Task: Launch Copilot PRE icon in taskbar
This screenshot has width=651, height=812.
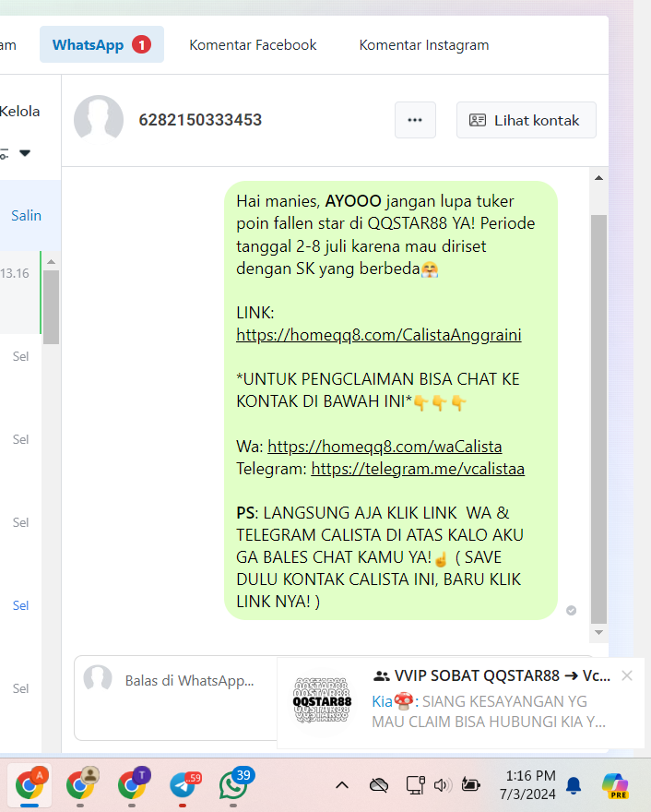Action: click(615, 785)
